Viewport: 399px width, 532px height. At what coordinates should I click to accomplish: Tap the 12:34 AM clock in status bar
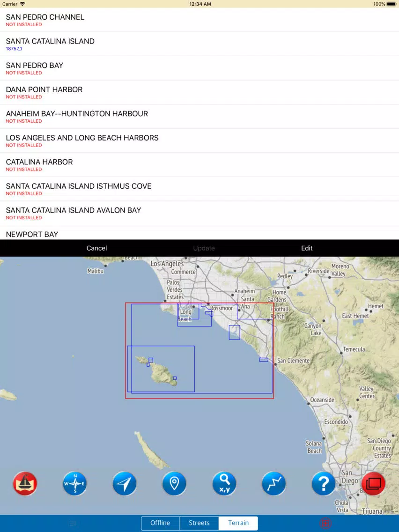(200, 4)
